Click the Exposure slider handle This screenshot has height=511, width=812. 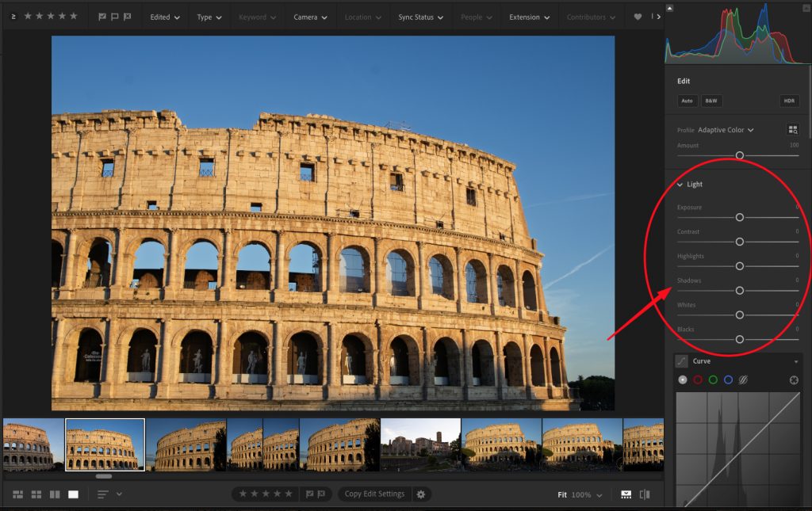(x=740, y=217)
